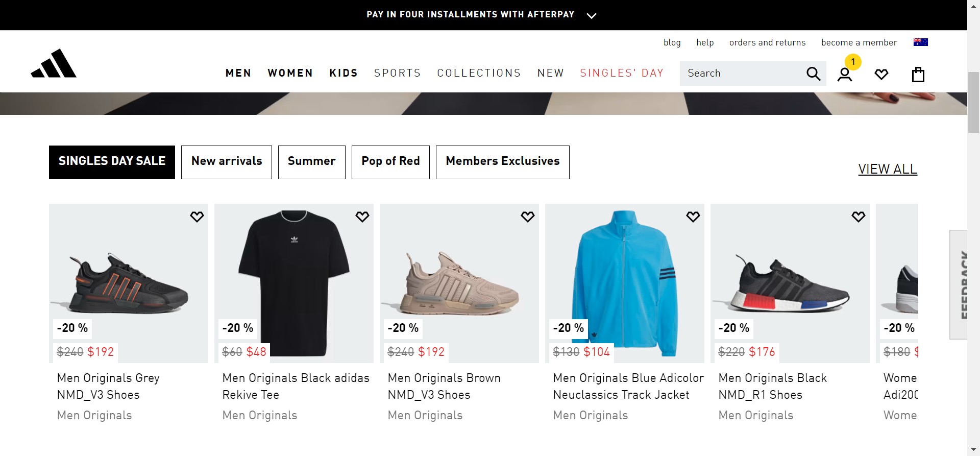Image resolution: width=980 pixels, height=456 pixels.
Task: Switch to the New arrivals tab
Action: point(227,162)
